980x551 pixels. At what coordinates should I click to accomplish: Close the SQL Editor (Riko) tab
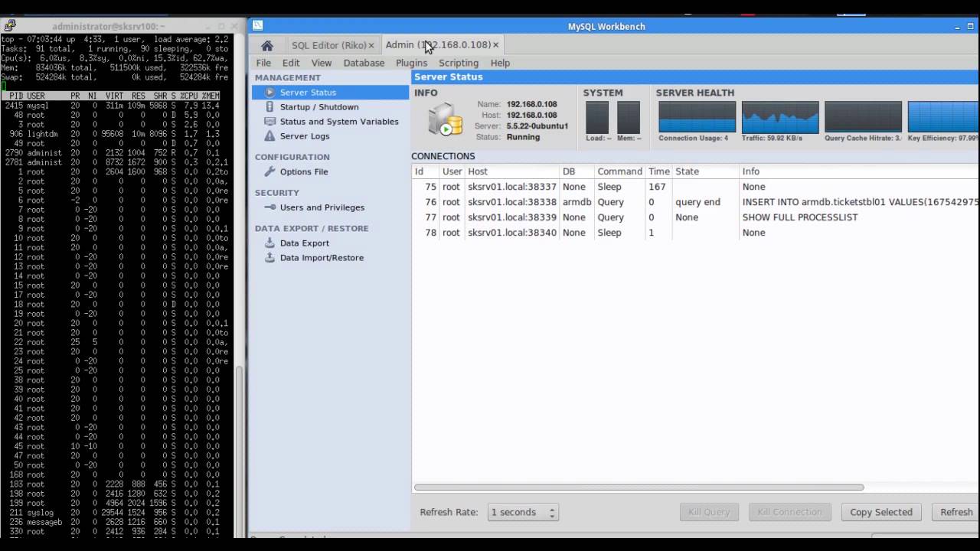click(x=371, y=46)
